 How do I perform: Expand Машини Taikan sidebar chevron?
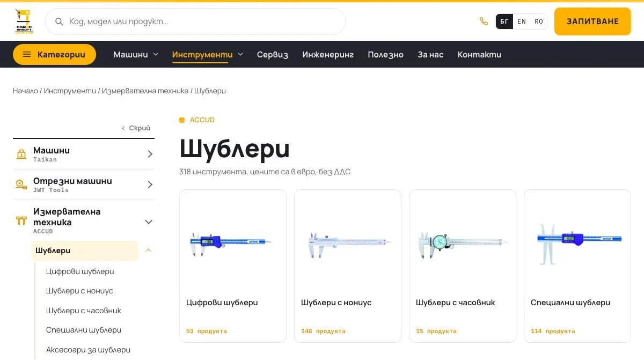pos(150,154)
